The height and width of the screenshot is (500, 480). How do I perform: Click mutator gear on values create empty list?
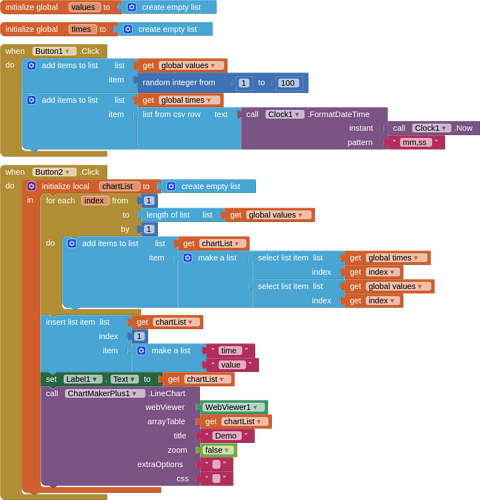[x=132, y=7]
